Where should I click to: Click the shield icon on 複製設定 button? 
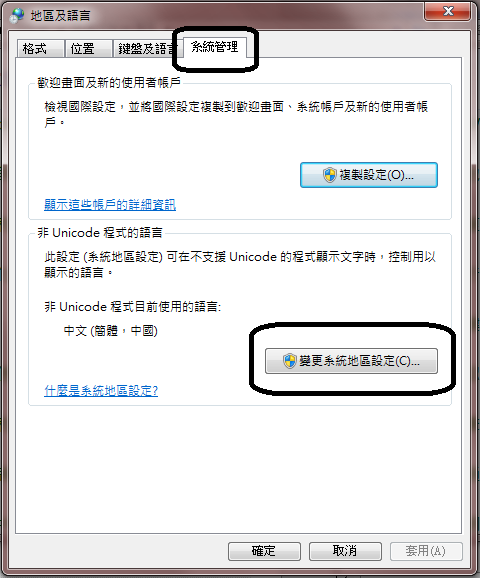tap(329, 175)
